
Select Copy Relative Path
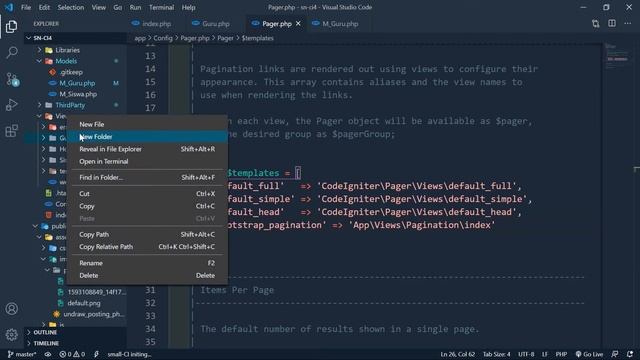tap(147, 247)
